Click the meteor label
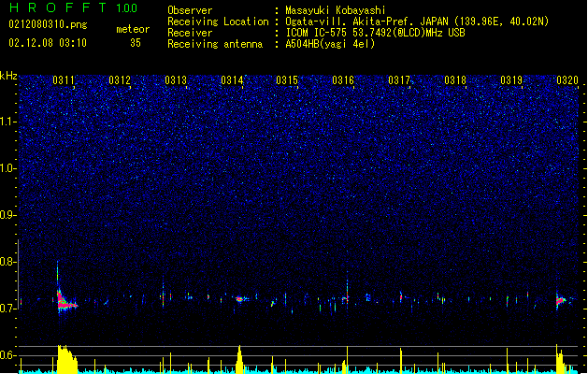 coord(133,29)
